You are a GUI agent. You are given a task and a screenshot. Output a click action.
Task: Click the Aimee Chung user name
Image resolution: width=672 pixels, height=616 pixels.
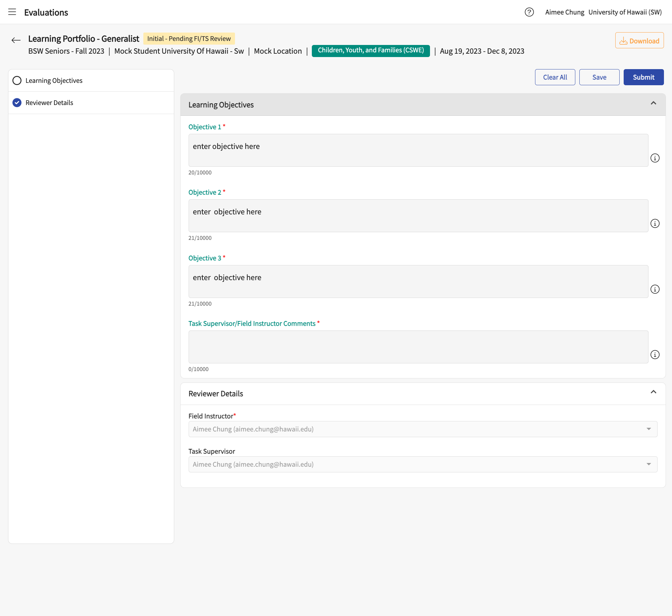pos(565,12)
